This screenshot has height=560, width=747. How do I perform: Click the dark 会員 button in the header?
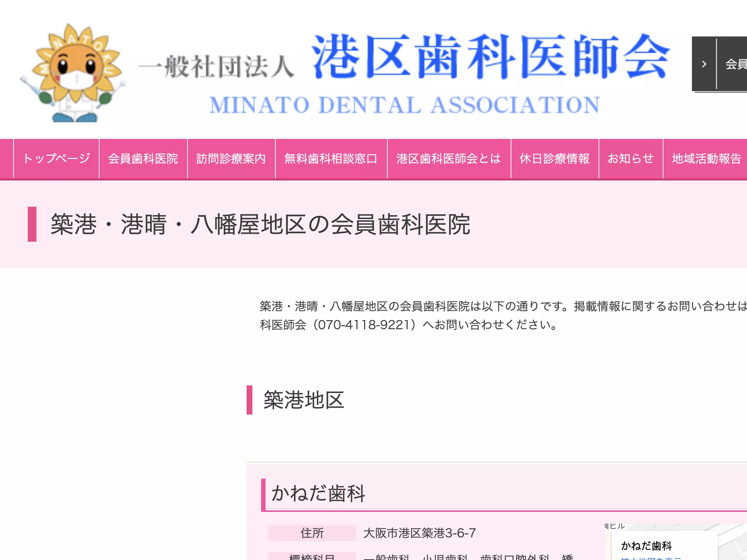point(719,64)
